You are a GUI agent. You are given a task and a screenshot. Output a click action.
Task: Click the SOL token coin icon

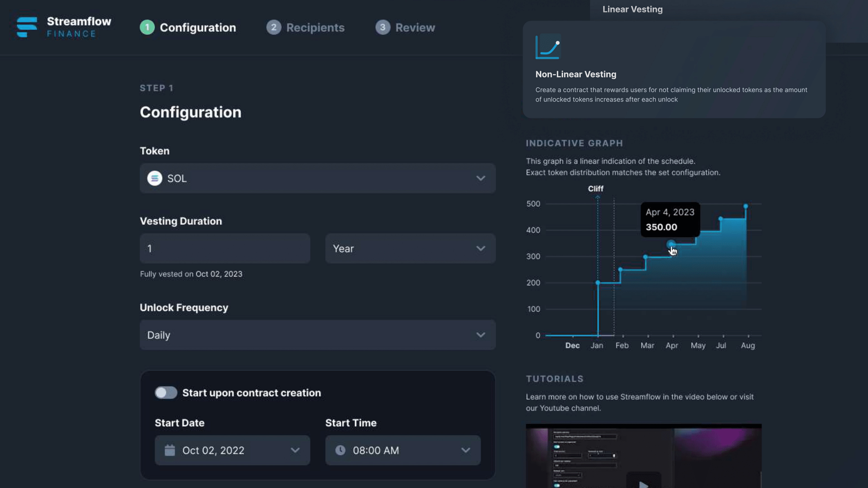(x=155, y=178)
